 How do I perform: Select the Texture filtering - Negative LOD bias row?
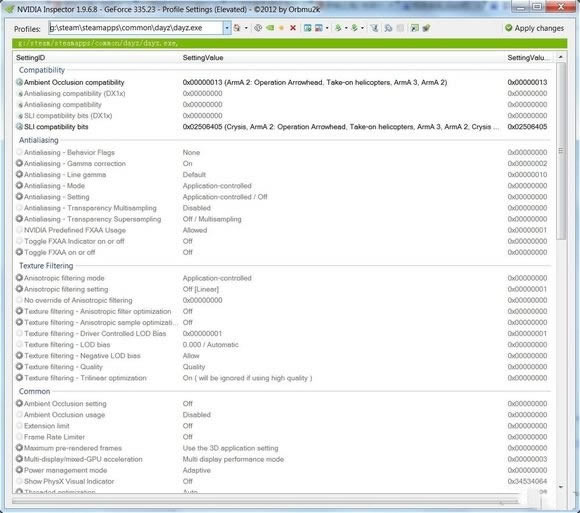click(282, 355)
